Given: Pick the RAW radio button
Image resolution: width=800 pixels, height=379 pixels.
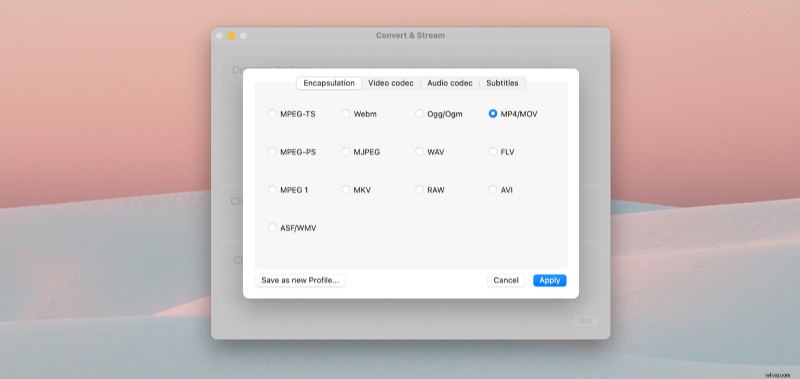Looking at the screenshot, I should coord(419,190).
